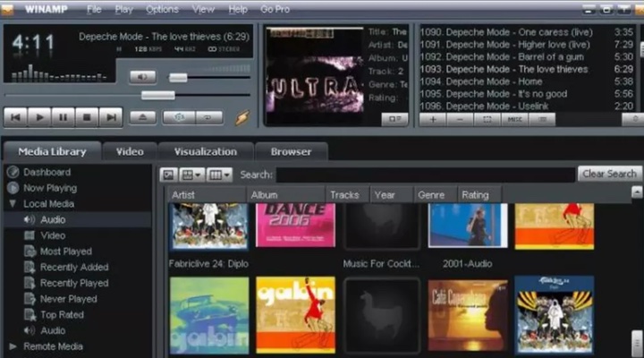Adjust the volume slider handle
The height and width of the screenshot is (358, 644).
tap(178, 77)
